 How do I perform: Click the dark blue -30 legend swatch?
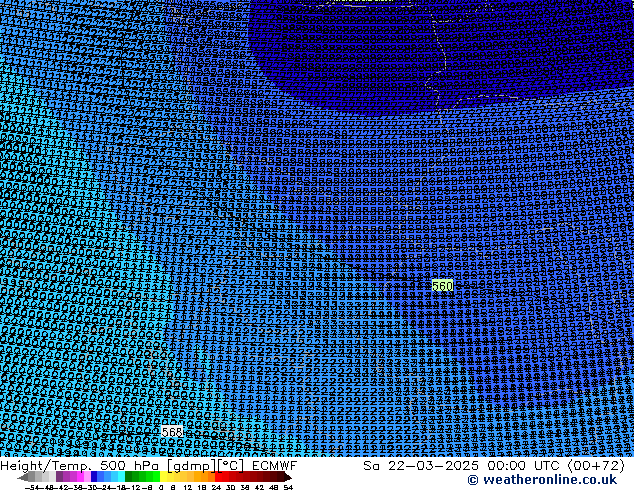94,477
